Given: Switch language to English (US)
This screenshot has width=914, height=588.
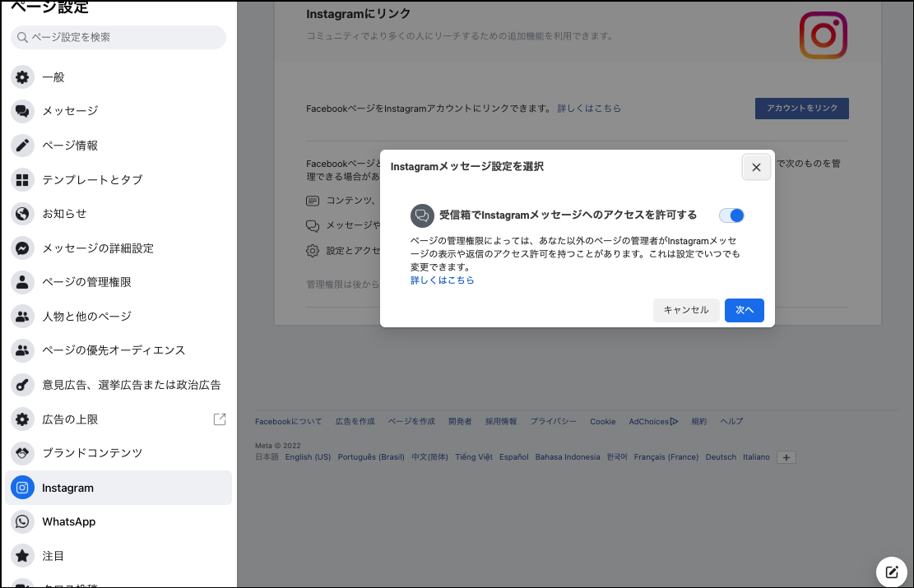Looking at the screenshot, I should [x=308, y=457].
